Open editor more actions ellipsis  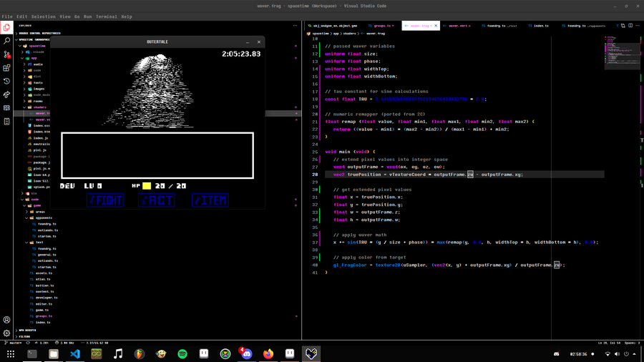(638, 26)
